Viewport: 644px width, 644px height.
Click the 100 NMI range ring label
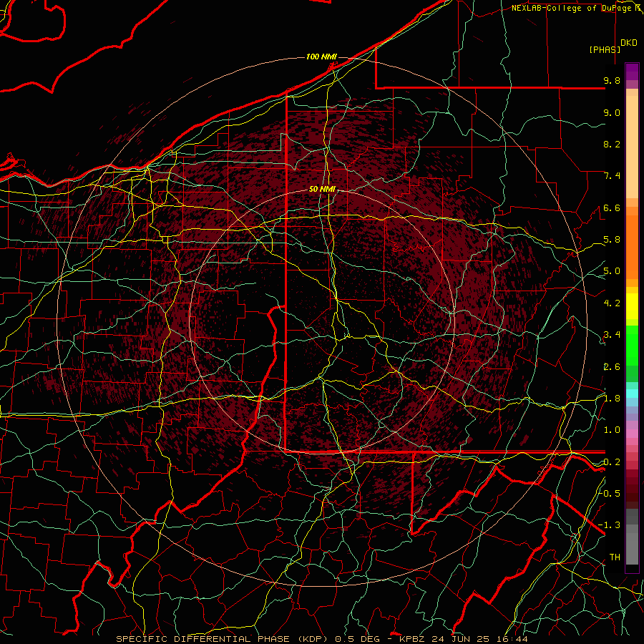pyautogui.click(x=321, y=57)
